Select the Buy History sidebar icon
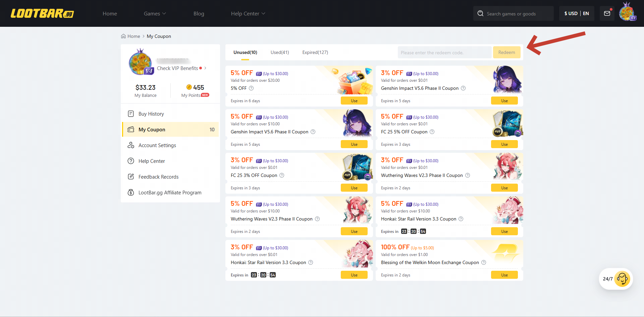 131,114
